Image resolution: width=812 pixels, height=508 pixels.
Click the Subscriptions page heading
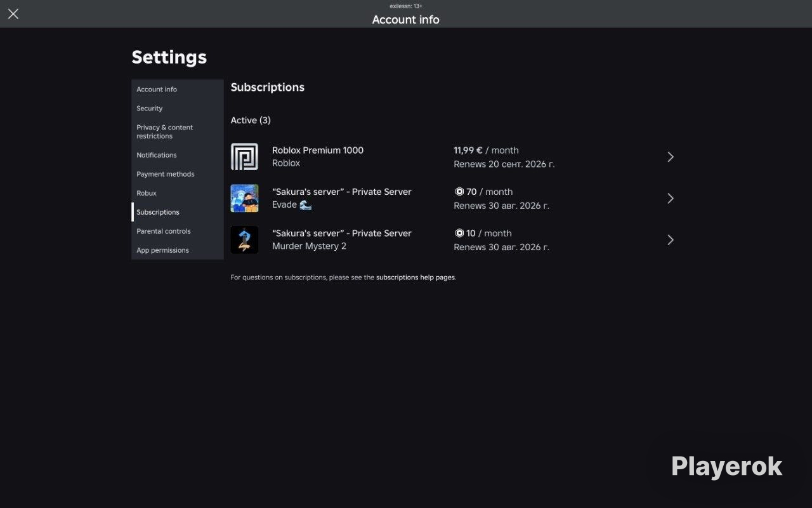268,88
